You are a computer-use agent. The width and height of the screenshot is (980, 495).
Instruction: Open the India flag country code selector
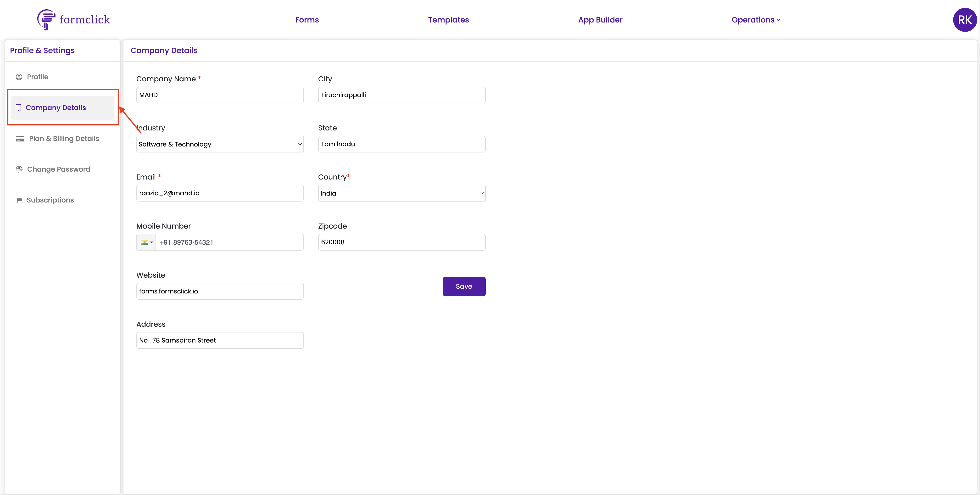(146, 242)
